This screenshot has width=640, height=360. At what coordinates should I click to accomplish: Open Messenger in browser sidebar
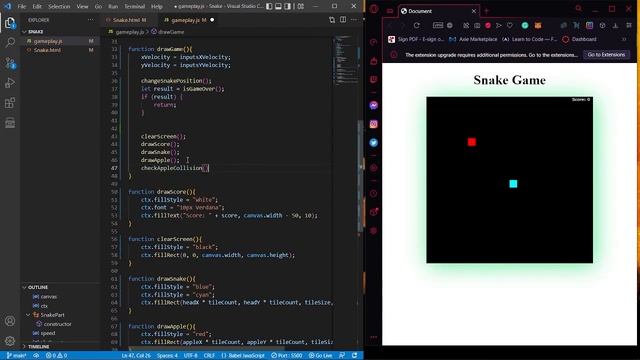pos(373,105)
